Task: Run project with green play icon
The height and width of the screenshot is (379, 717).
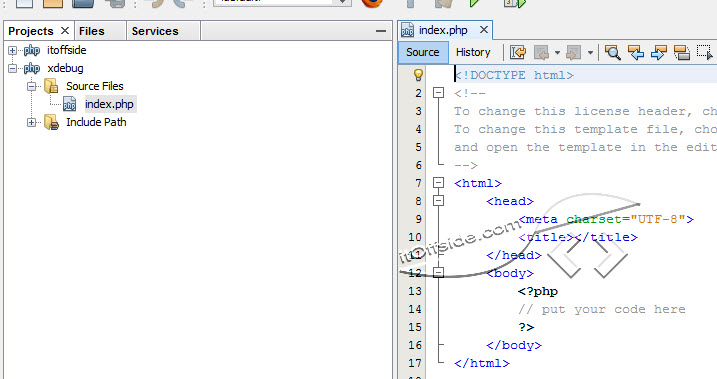Action: (475, 4)
